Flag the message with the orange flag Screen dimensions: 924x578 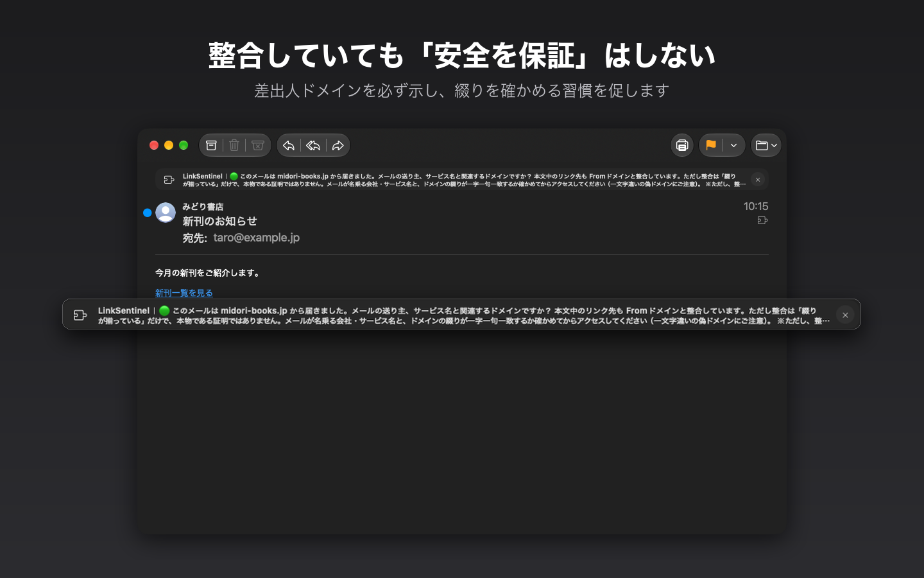[711, 145]
